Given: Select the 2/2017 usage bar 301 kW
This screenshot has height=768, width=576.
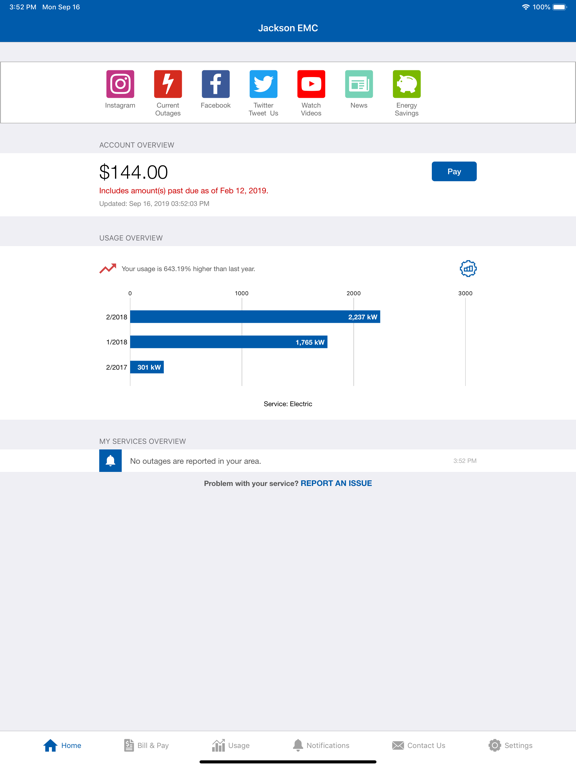Looking at the screenshot, I should [147, 367].
